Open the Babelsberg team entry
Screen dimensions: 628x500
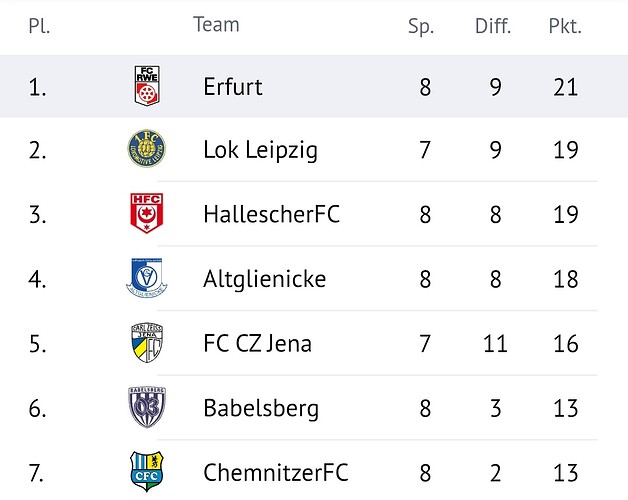pyautogui.click(x=261, y=408)
